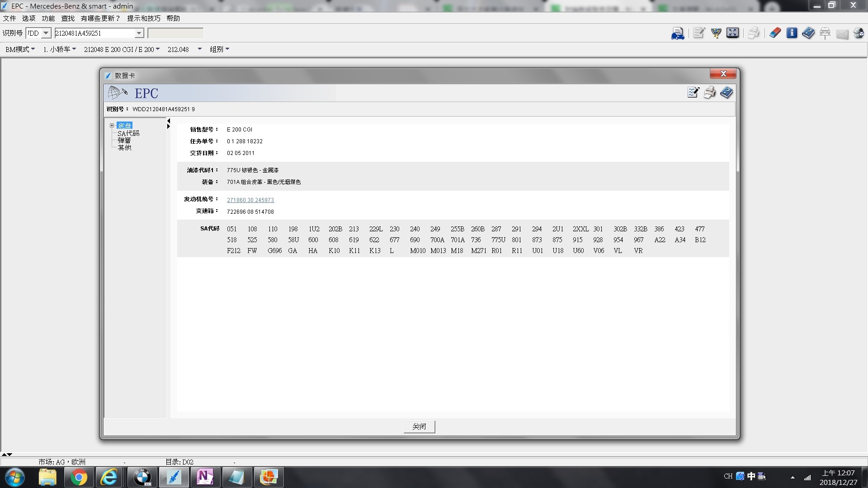Open the 帮助 menu
The height and width of the screenshot is (488, 868).
[173, 18]
